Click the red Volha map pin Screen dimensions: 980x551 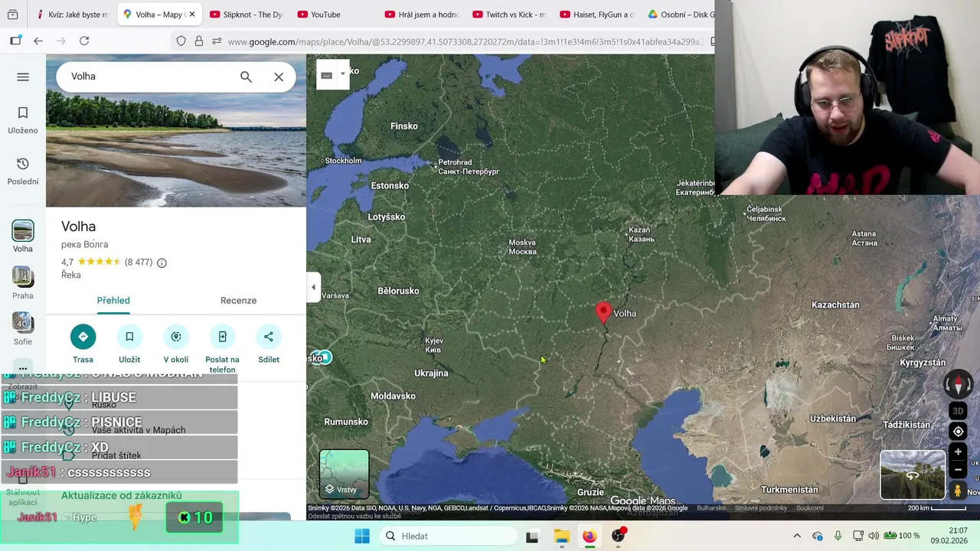coord(603,312)
